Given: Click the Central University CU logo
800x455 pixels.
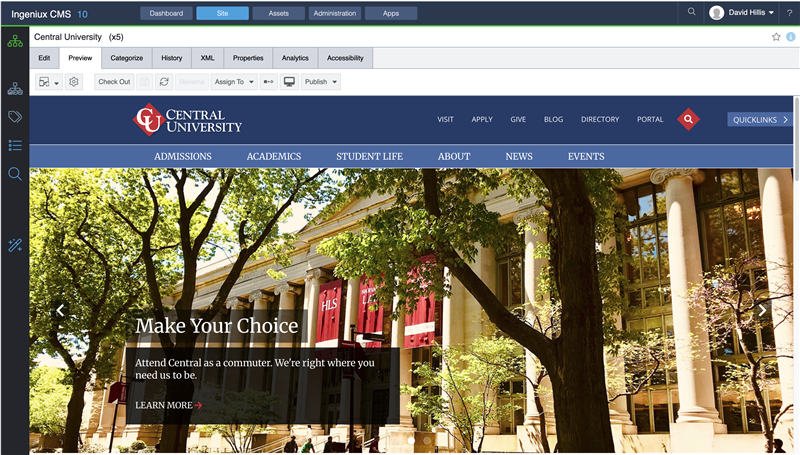Looking at the screenshot, I should 187,120.
